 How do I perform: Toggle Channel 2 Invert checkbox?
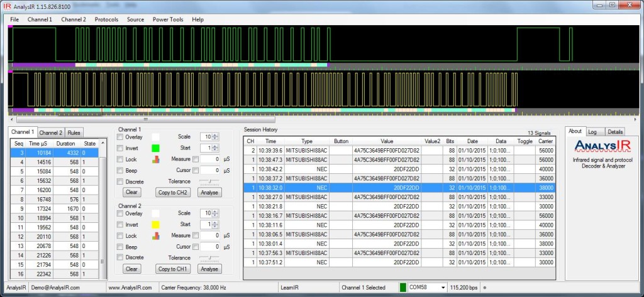120,224
